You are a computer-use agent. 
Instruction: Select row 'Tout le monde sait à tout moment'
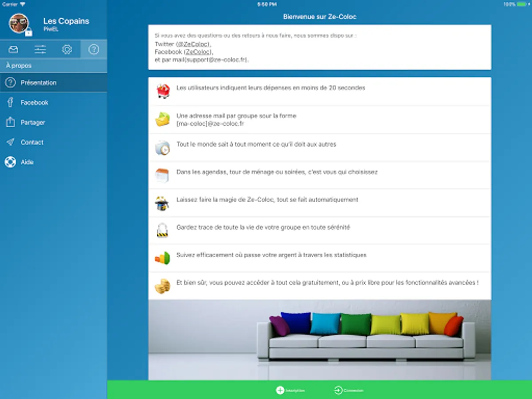click(320, 148)
